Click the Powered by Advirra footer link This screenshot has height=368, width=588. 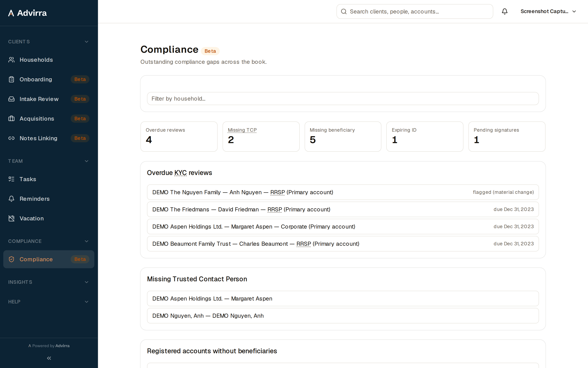click(x=49, y=346)
